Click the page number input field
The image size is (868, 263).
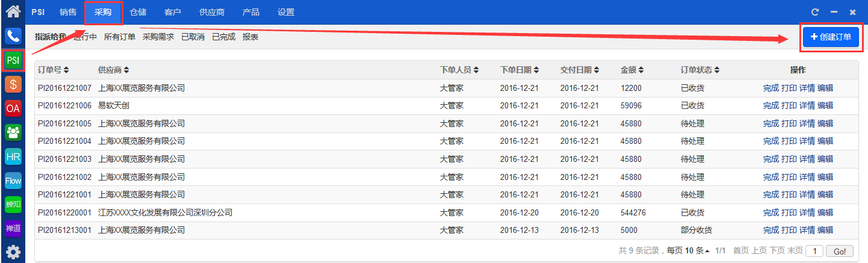[814, 251]
